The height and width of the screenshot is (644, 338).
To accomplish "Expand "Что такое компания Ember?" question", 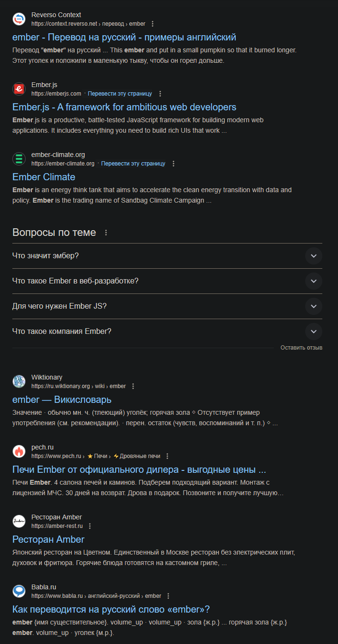I will point(313,332).
